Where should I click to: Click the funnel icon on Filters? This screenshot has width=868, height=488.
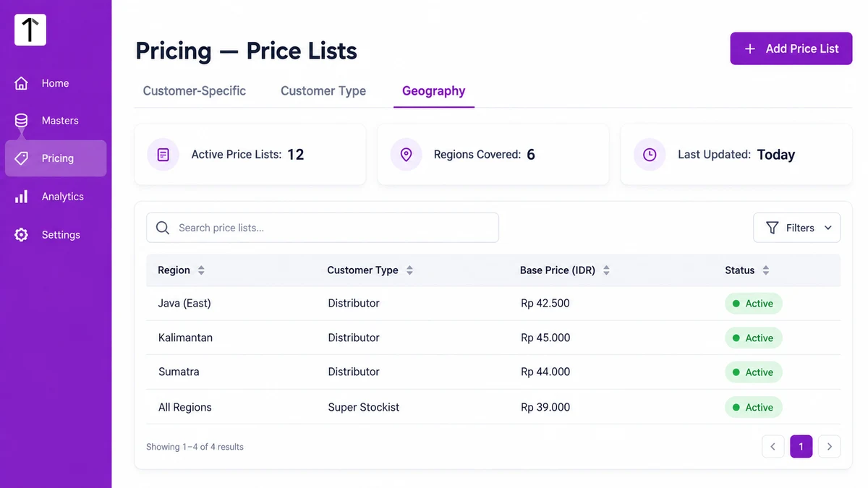click(773, 228)
